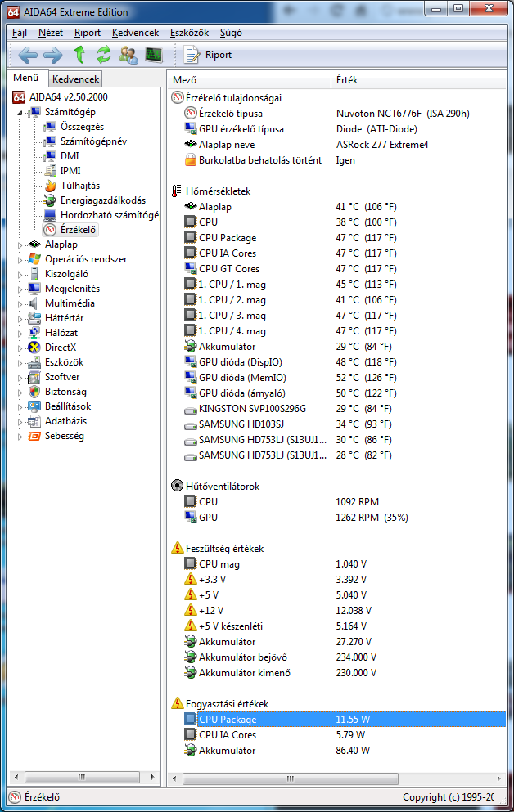Open the Riport menu

pyautogui.click(x=88, y=33)
